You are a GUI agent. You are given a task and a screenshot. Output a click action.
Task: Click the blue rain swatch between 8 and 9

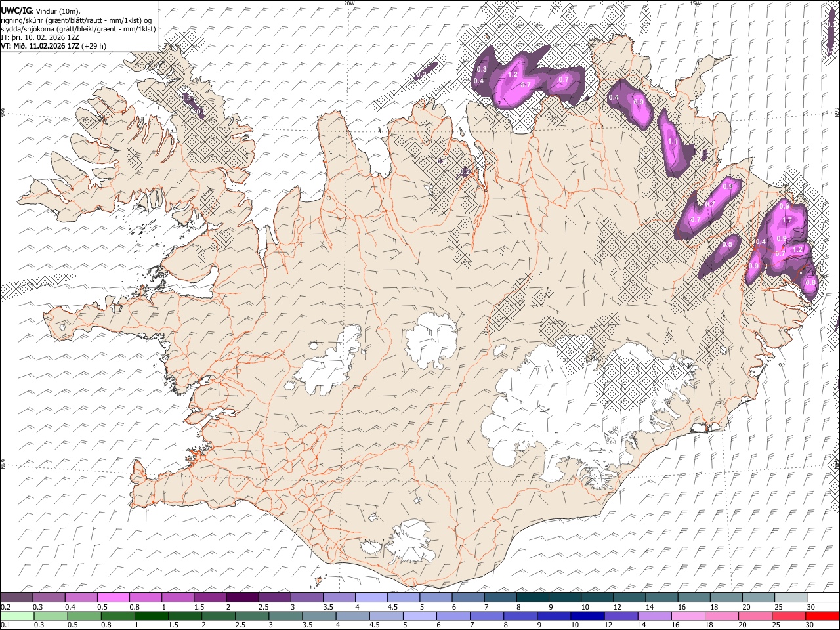click(520, 616)
